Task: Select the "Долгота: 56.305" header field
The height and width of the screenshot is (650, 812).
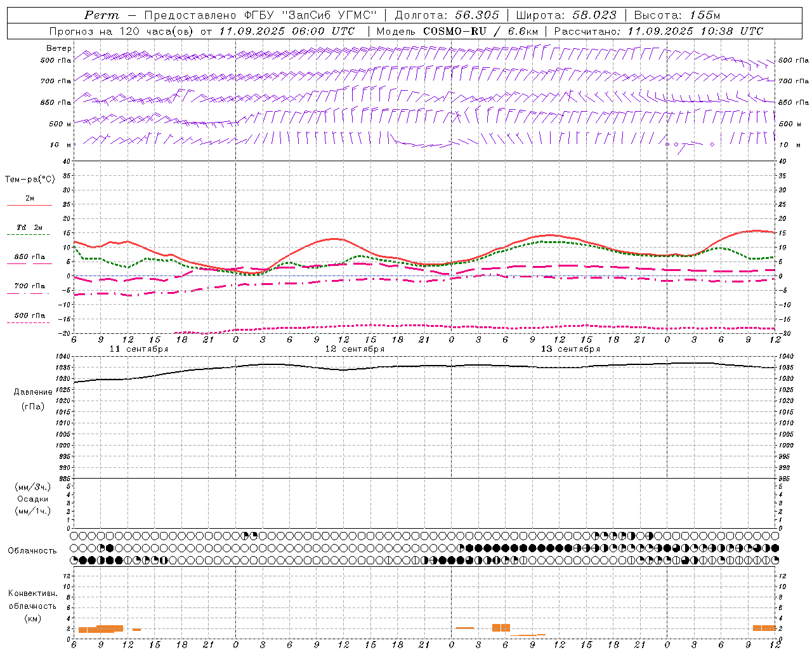Action: coord(448,15)
